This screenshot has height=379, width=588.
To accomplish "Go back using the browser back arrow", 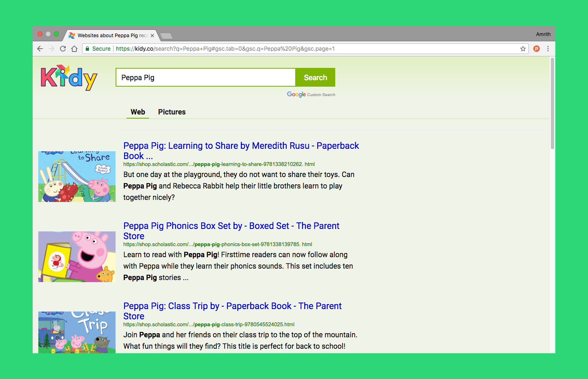I will (x=40, y=49).
